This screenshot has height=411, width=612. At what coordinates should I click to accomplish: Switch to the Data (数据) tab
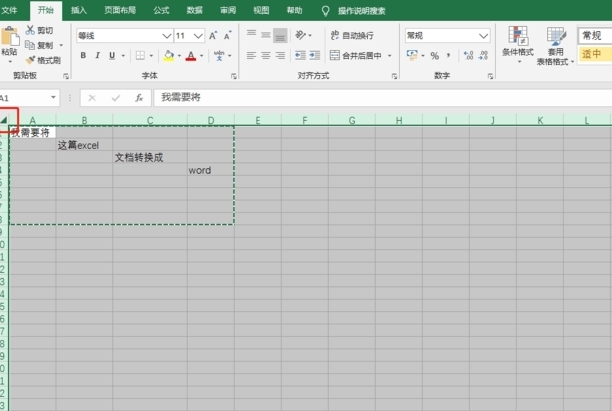pos(194,10)
